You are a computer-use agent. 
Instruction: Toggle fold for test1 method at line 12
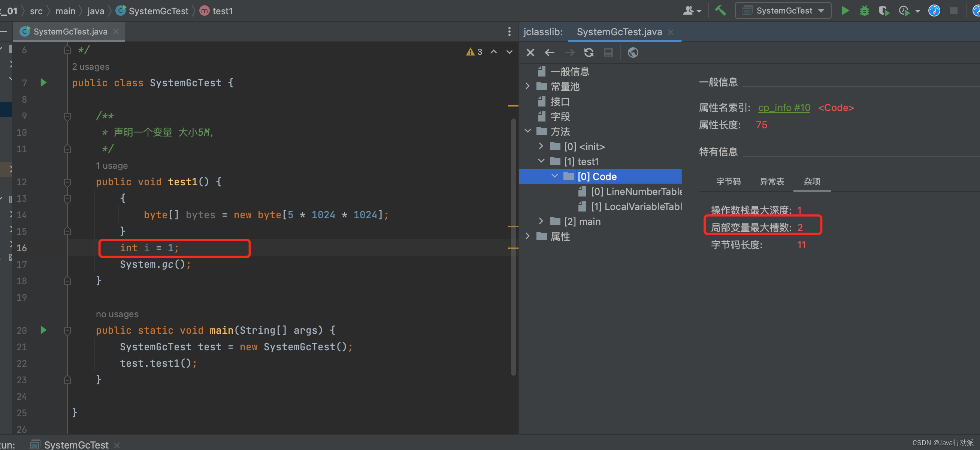point(67,182)
